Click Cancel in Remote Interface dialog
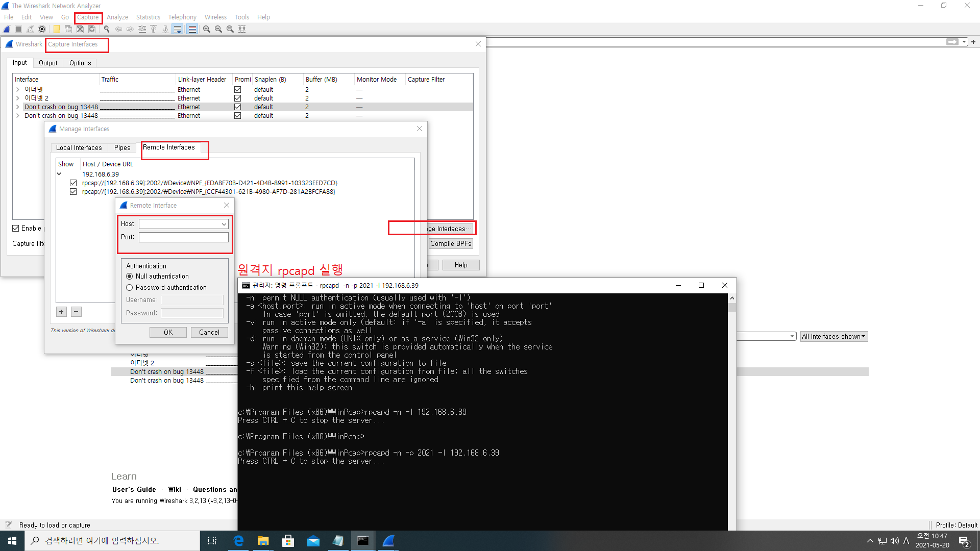 [x=209, y=333]
